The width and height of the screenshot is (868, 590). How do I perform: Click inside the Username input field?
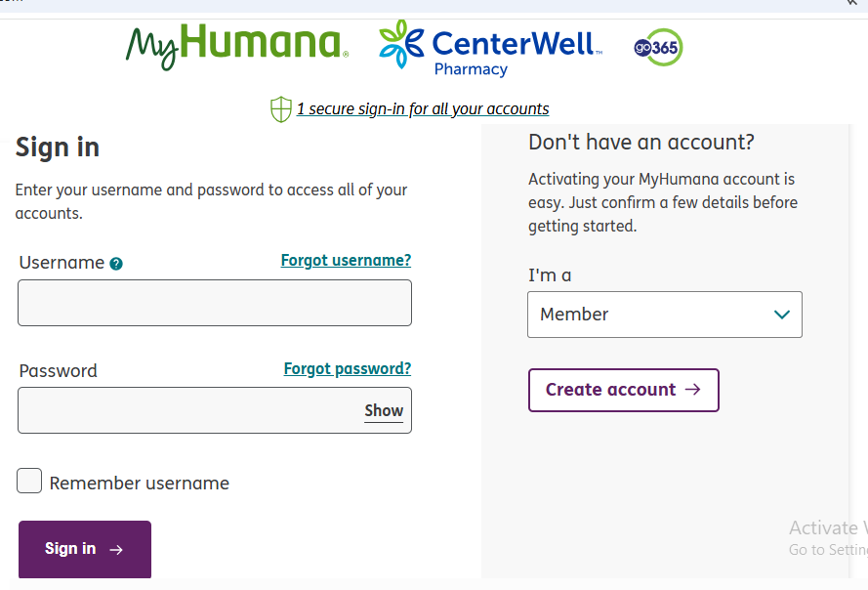click(214, 303)
